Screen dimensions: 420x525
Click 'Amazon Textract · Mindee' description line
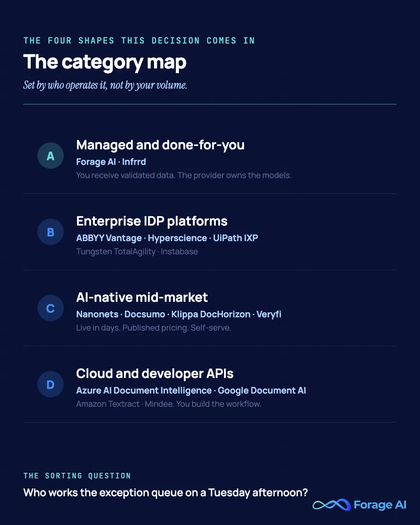click(x=169, y=404)
